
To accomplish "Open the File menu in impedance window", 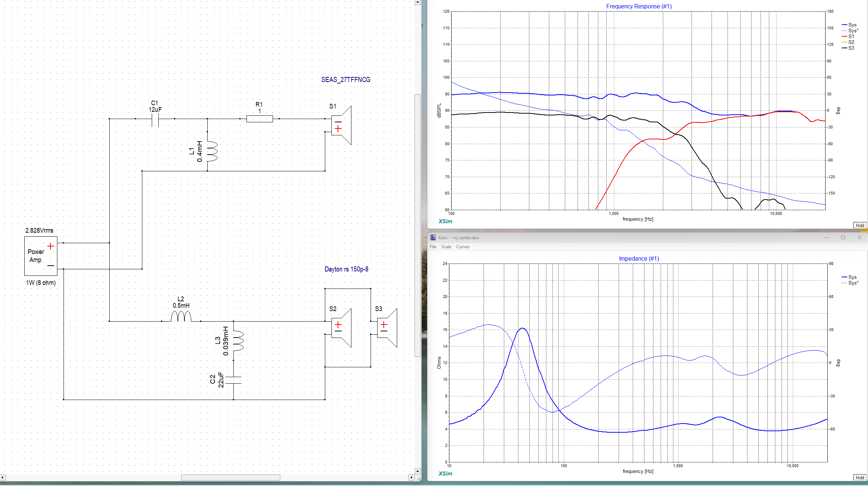I will pyautogui.click(x=433, y=247).
